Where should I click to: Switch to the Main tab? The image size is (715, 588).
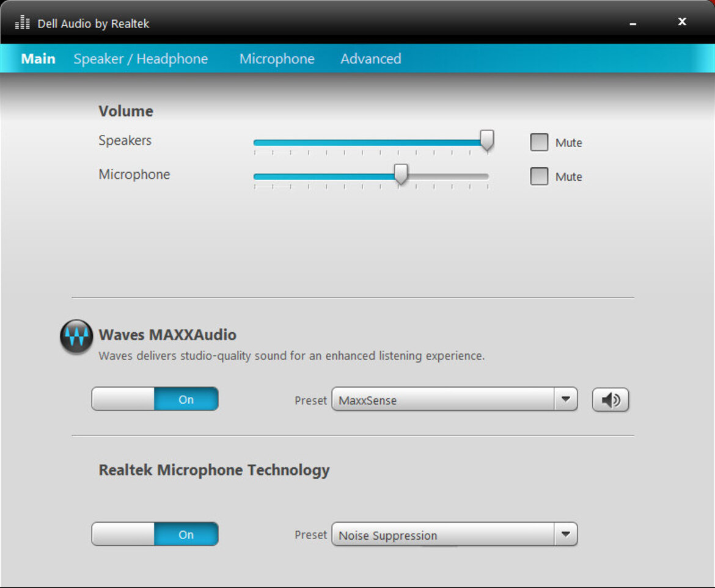click(38, 59)
